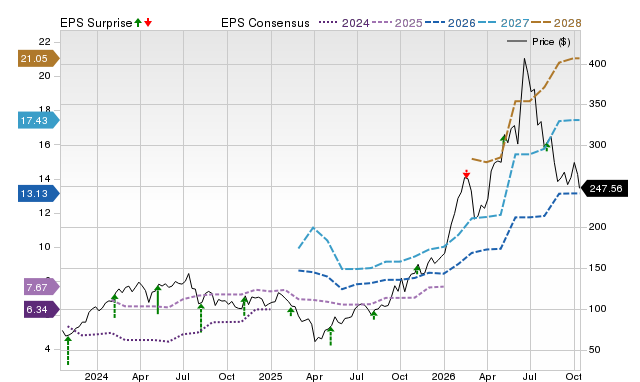Click the 2026 label on the time axis
640x382 pixels.
point(444,376)
